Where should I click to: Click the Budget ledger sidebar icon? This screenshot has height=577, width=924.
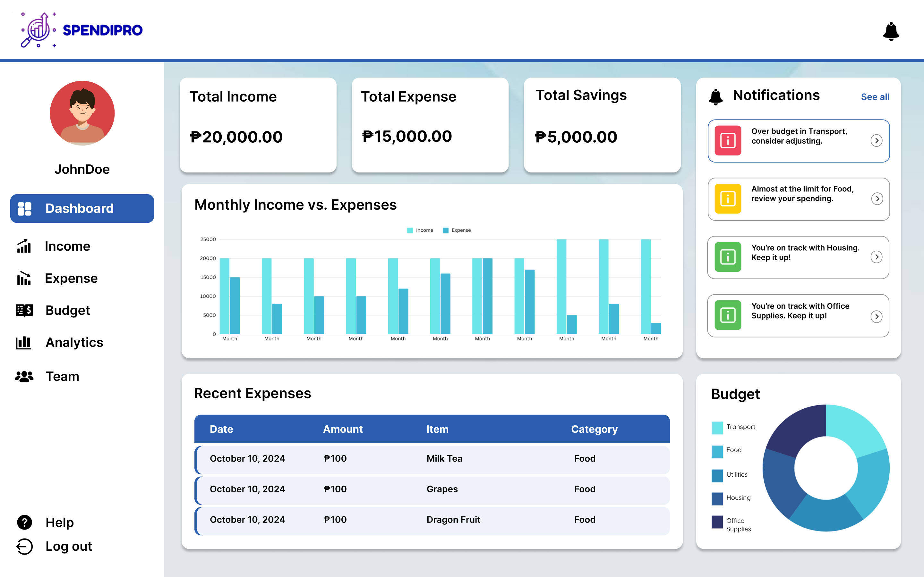pyautogui.click(x=24, y=310)
